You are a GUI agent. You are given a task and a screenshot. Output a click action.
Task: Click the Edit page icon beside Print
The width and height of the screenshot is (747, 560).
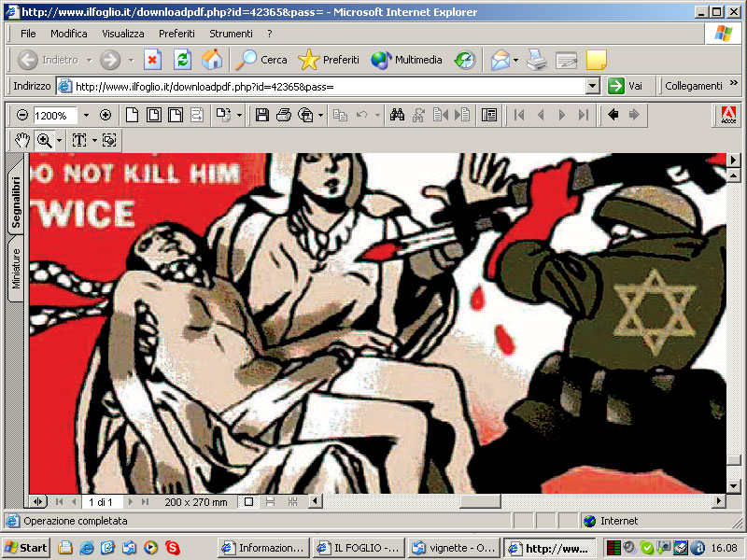(x=567, y=60)
